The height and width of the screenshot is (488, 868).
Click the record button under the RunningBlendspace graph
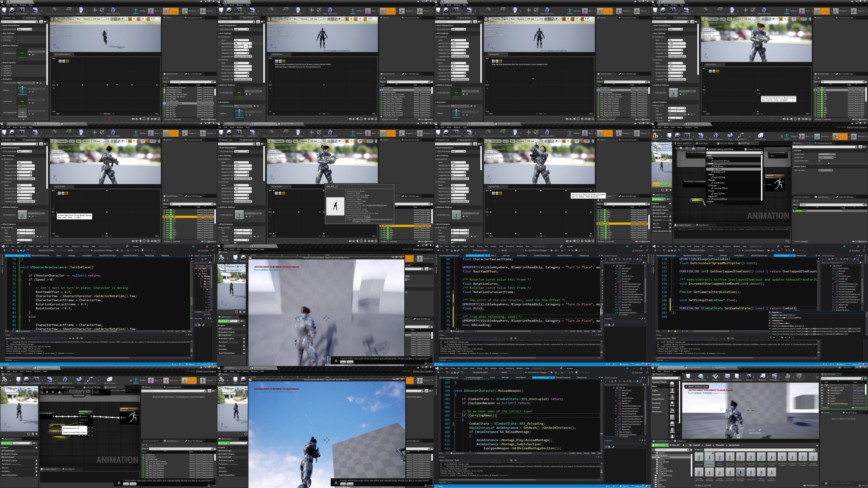[x=144, y=119]
